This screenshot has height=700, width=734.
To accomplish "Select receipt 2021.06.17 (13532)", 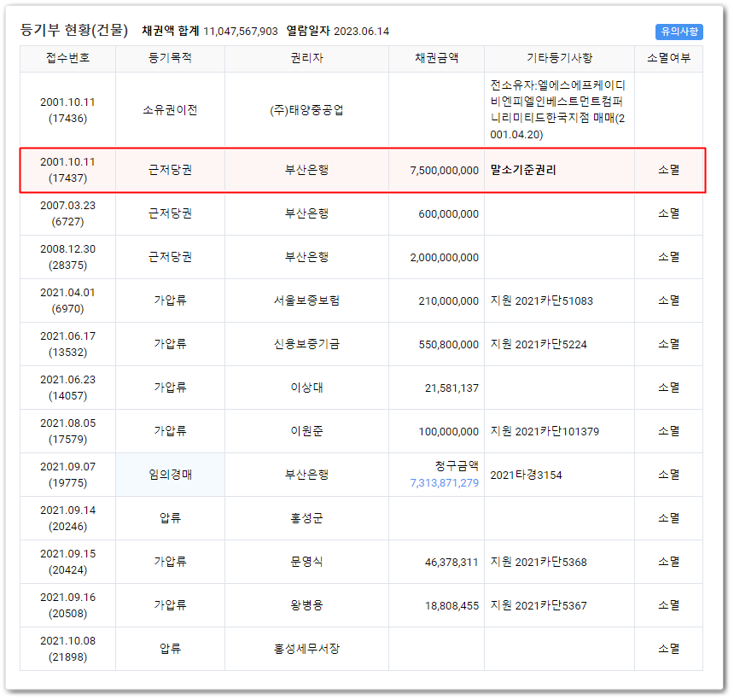I will click(68, 344).
